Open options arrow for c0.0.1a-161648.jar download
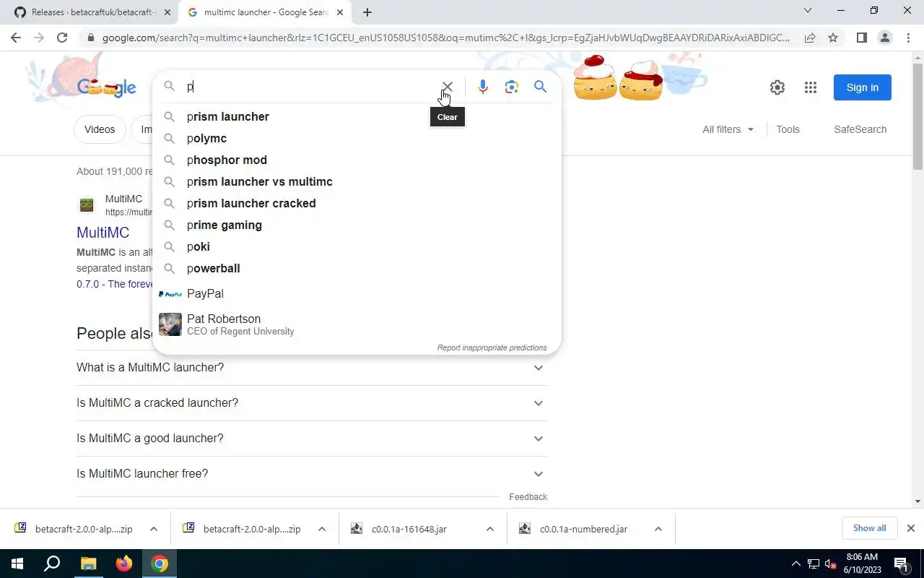Image resolution: width=924 pixels, height=578 pixels. coord(490,529)
